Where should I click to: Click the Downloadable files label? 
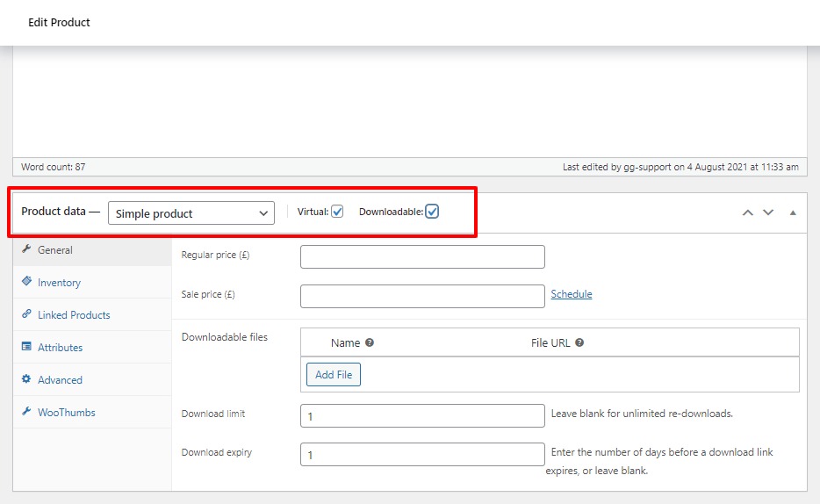point(225,337)
